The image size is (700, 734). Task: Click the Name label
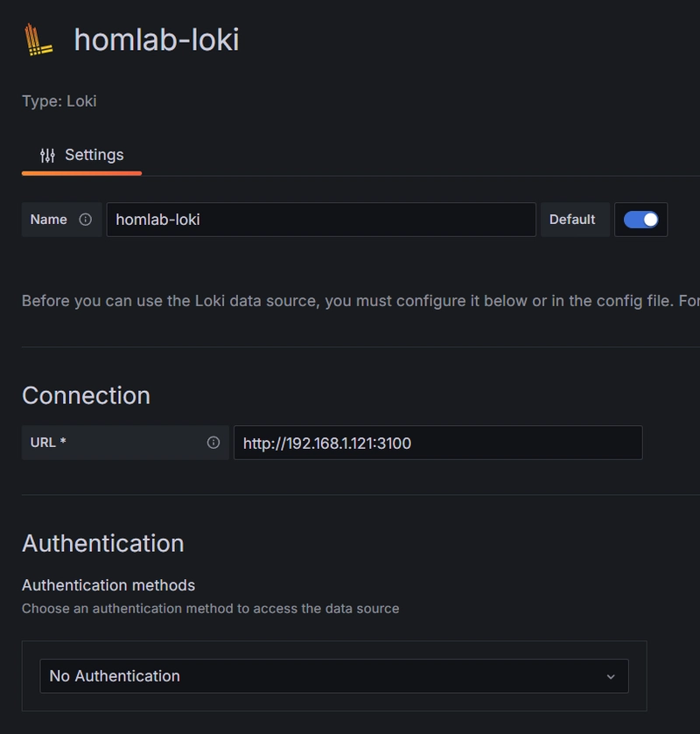49,220
